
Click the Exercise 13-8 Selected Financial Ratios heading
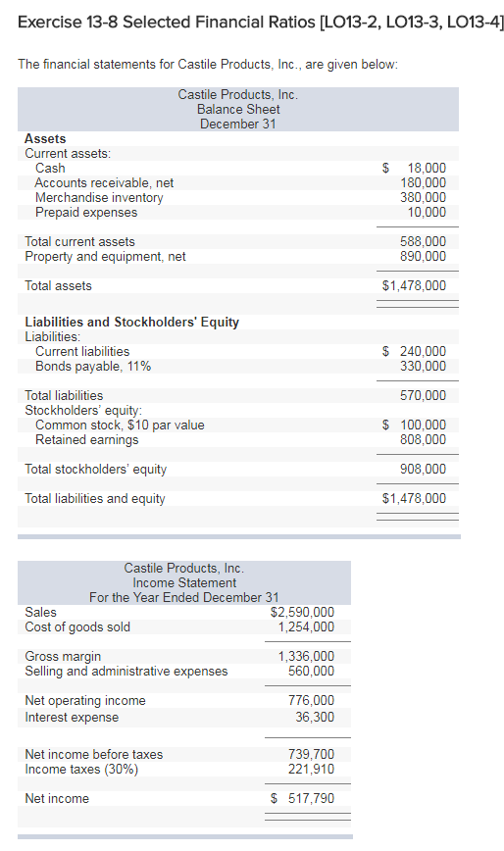(261, 23)
